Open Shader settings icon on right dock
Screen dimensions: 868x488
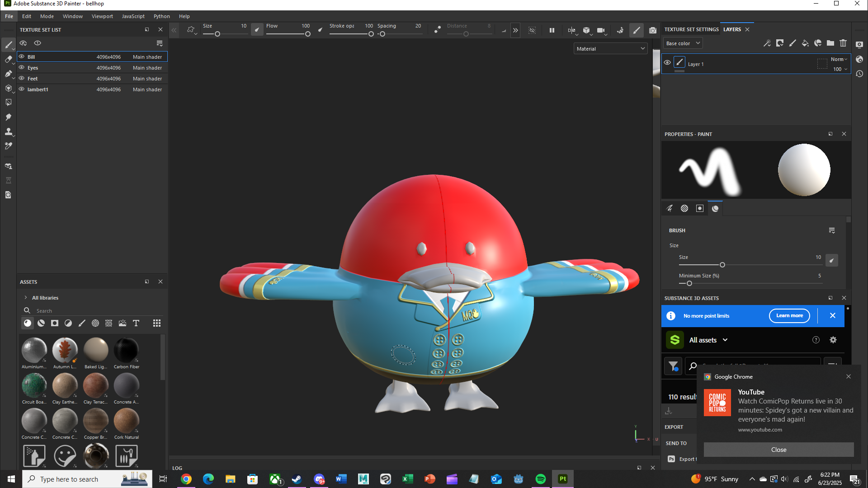point(859,59)
